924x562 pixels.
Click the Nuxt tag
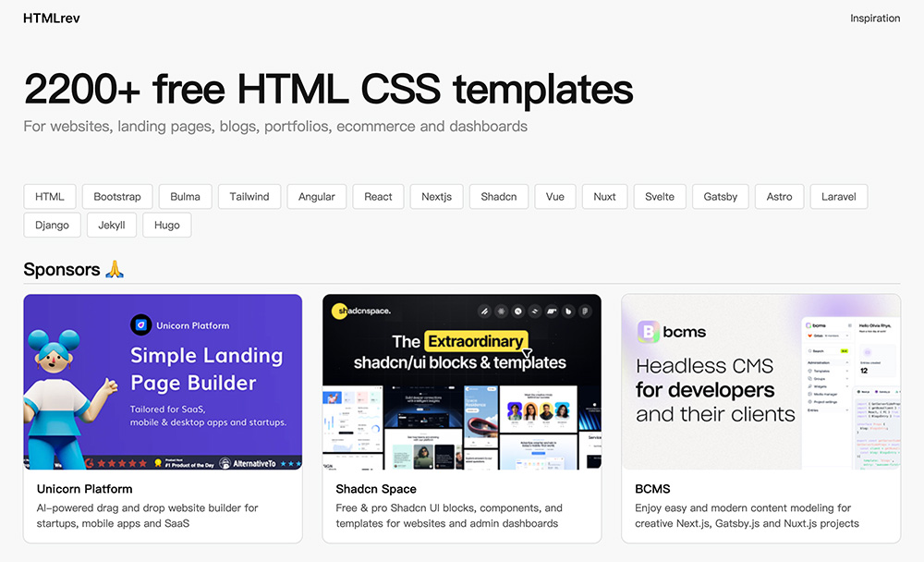pos(604,196)
